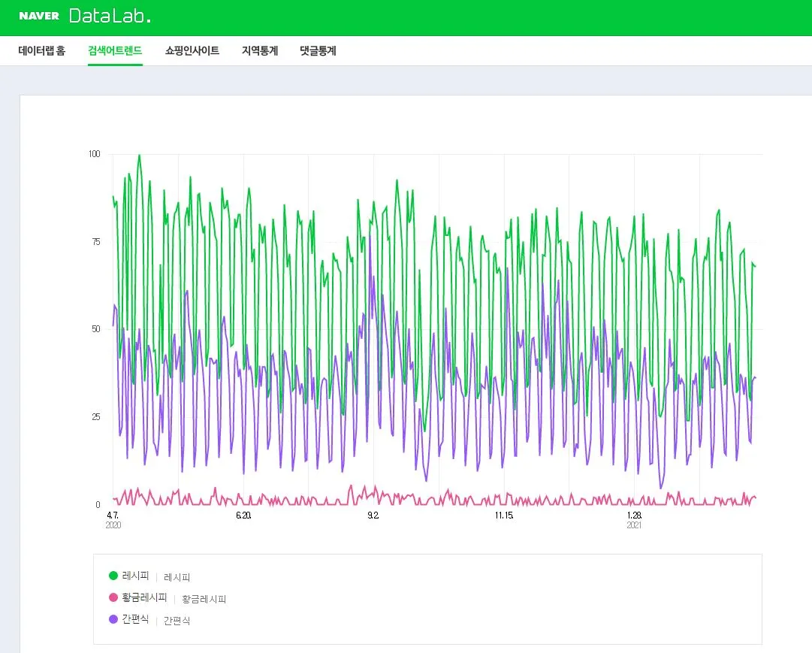
Task: Click the 간편식 legend label
Action: coord(136,619)
